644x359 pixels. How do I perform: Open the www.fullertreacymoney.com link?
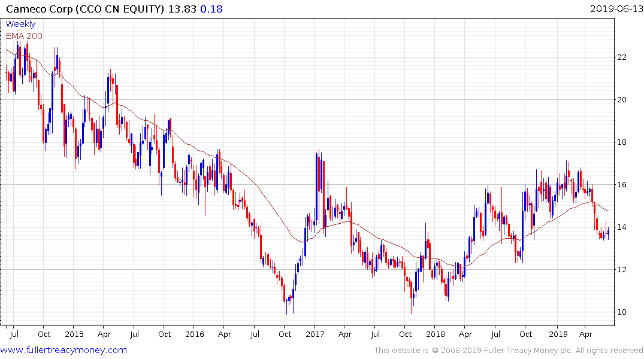pos(64,350)
